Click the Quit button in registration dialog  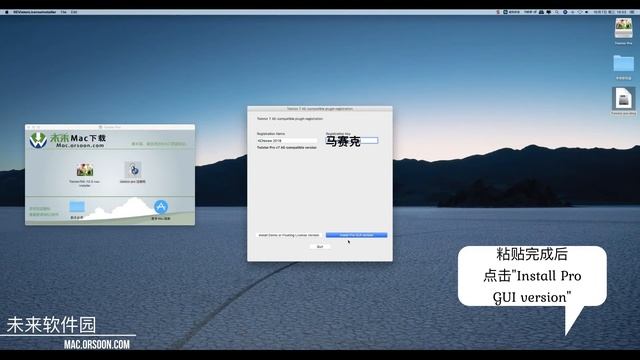320,247
